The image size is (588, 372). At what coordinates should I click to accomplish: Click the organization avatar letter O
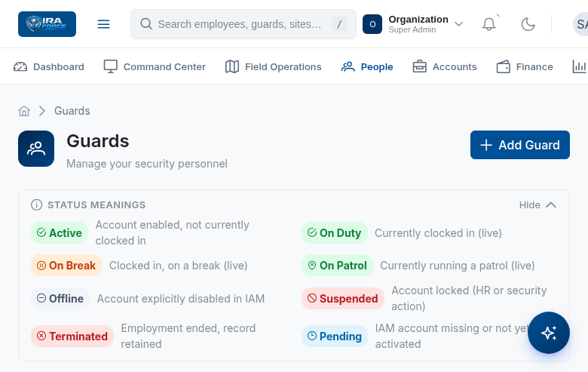tap(372, 24)
